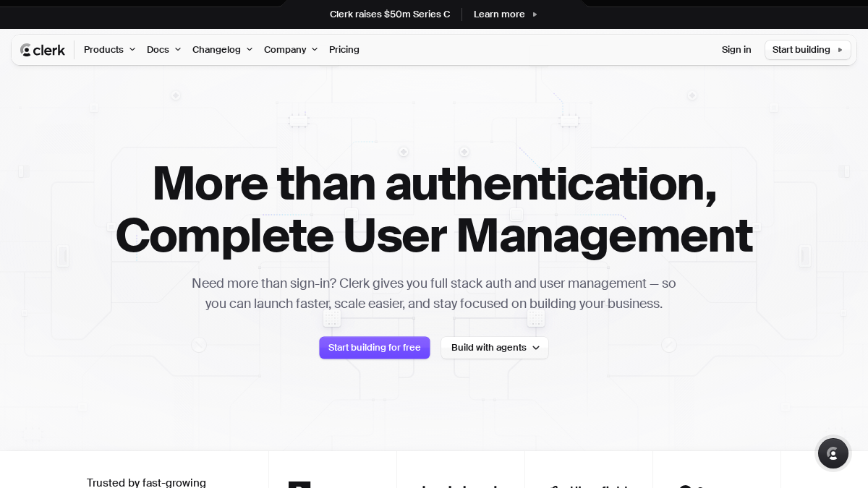The width and height of the screenshot is (868, 488).
Task: Expand the Products menu
Action: (110, 50)
